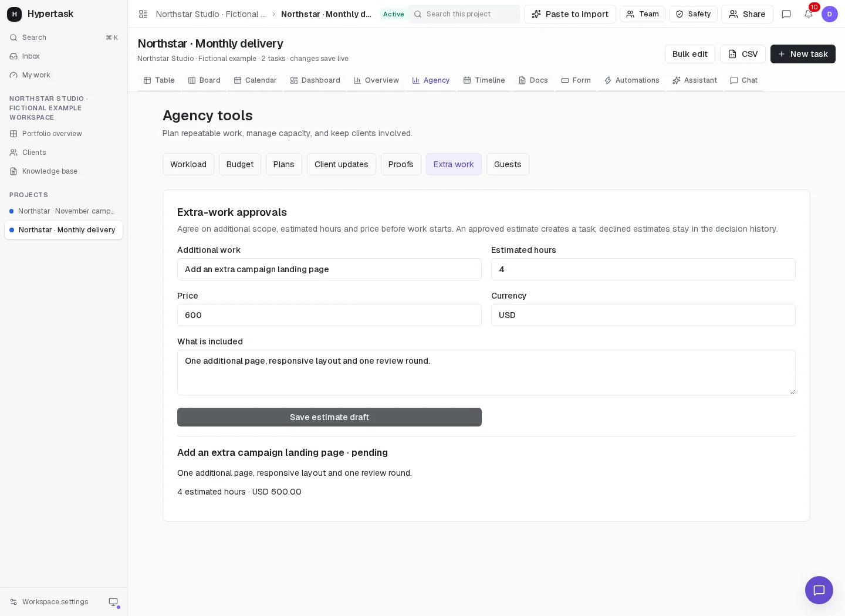Viewport: 845px width, 616px height.
Task: Open Knowledge base
Action: point(63,171)
